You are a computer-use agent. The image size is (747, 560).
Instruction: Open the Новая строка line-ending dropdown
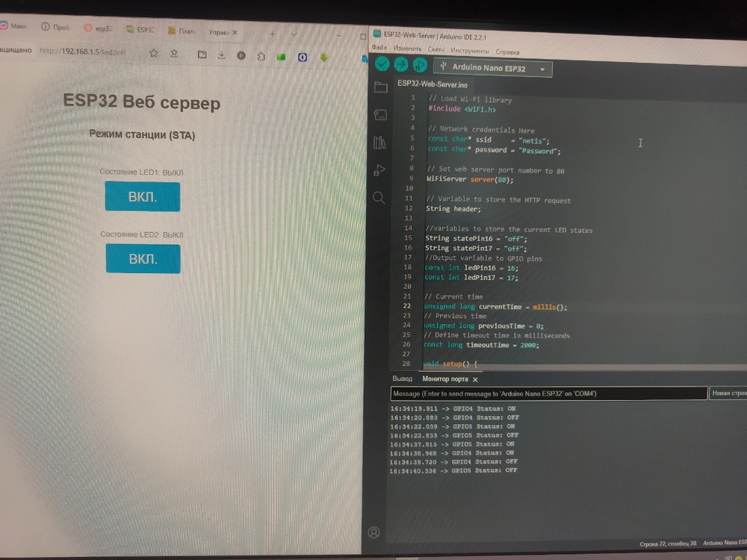coord(730,393)
